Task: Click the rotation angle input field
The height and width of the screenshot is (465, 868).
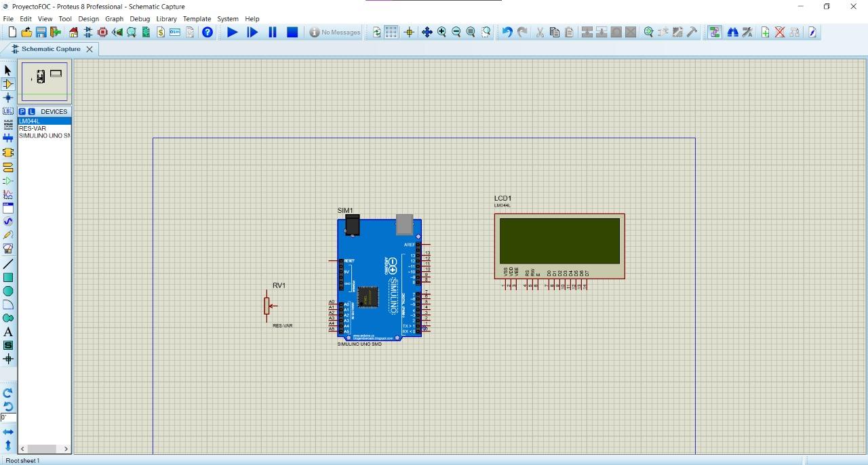Action: pyautogui.click(x=8, y=418)
